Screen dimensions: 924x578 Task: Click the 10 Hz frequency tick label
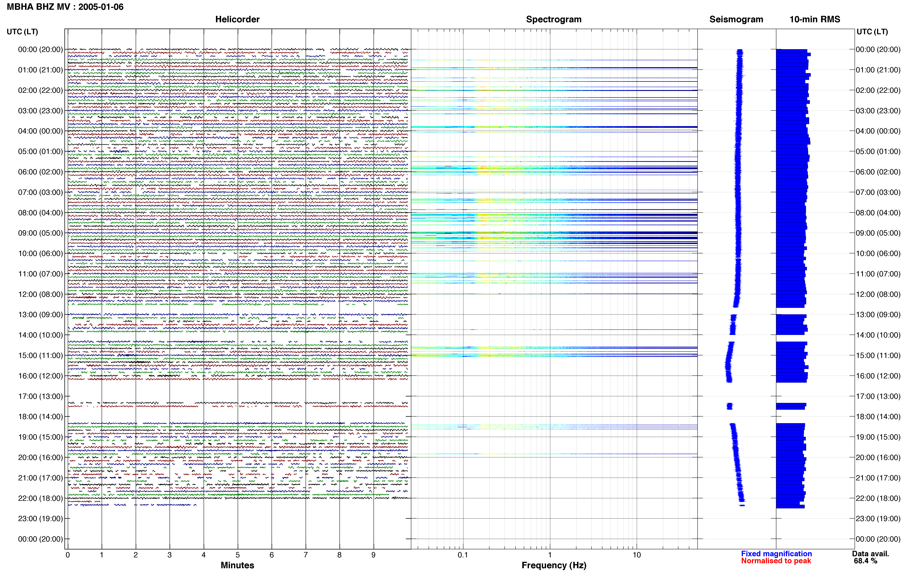[637, 555]
